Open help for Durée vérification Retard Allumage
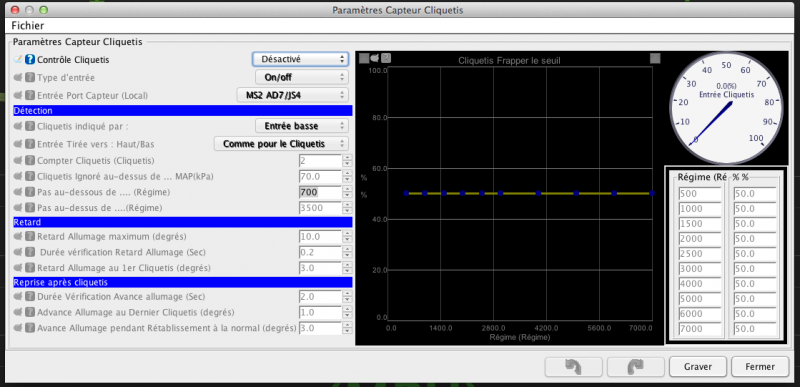 pyautogui.click(x=30, y=252)
